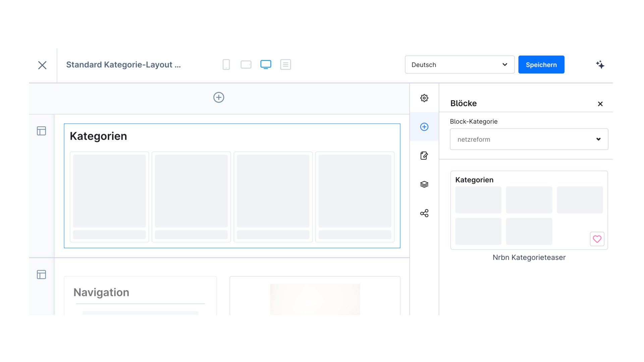Select the desktop monitor preview
This screenshot has width=644, height=362.
point(266,64)
